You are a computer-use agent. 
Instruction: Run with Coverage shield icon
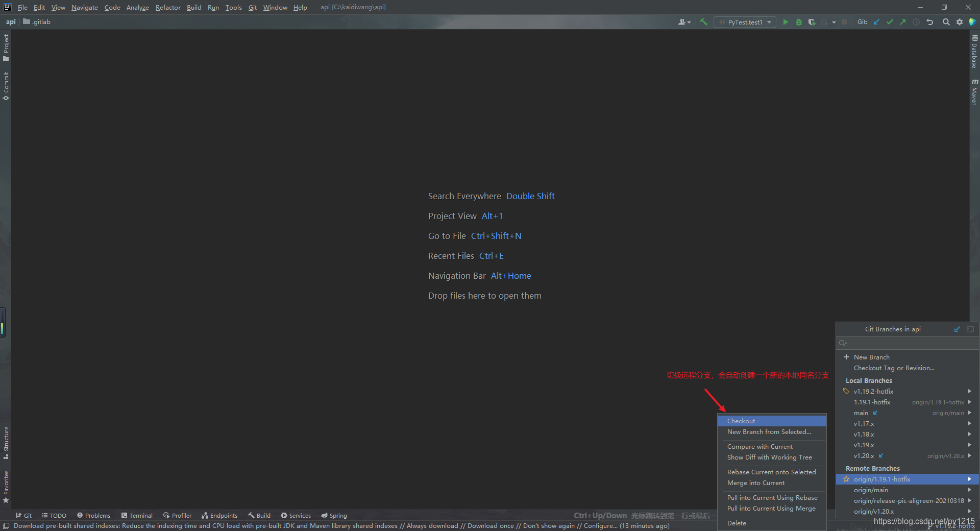812,22
